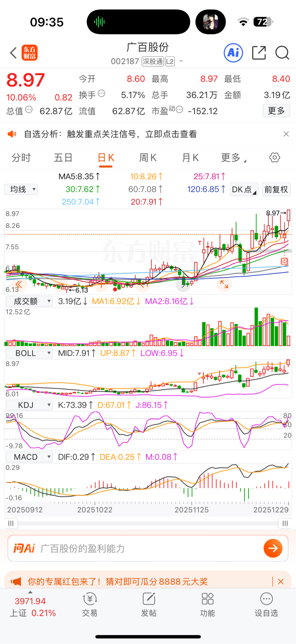Image resolution: width=296 pixels, height=644 pixels.
Task: Tap the info bubble next to 市盈动
Action: 179,110
